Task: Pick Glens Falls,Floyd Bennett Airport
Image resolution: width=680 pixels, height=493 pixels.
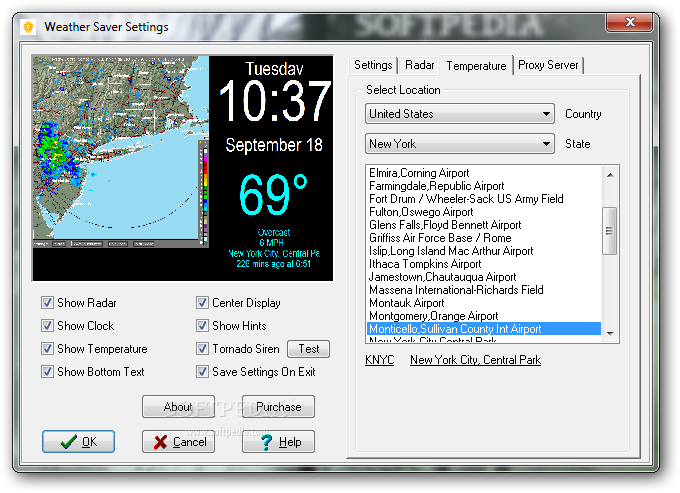Action: click(x=484, y=225)
